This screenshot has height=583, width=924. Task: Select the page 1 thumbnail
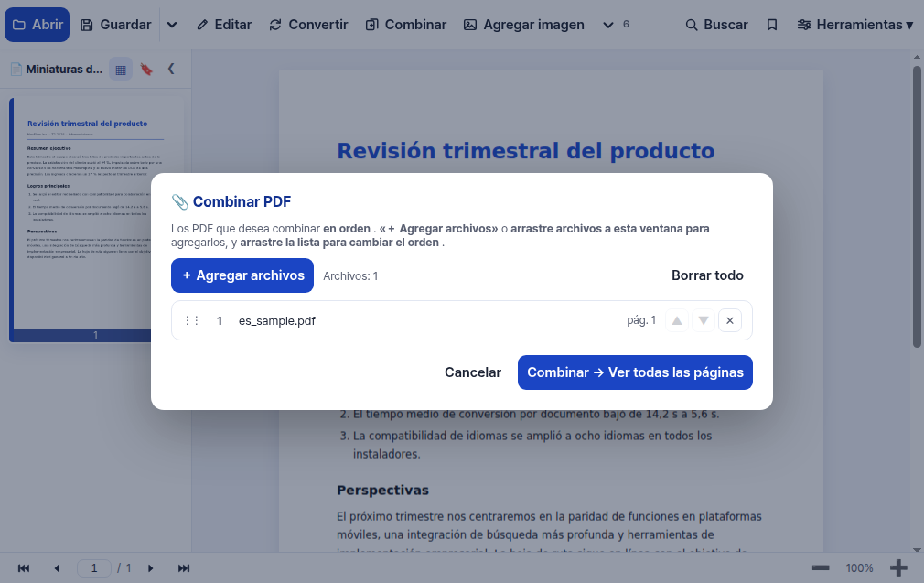pos(95,220)
